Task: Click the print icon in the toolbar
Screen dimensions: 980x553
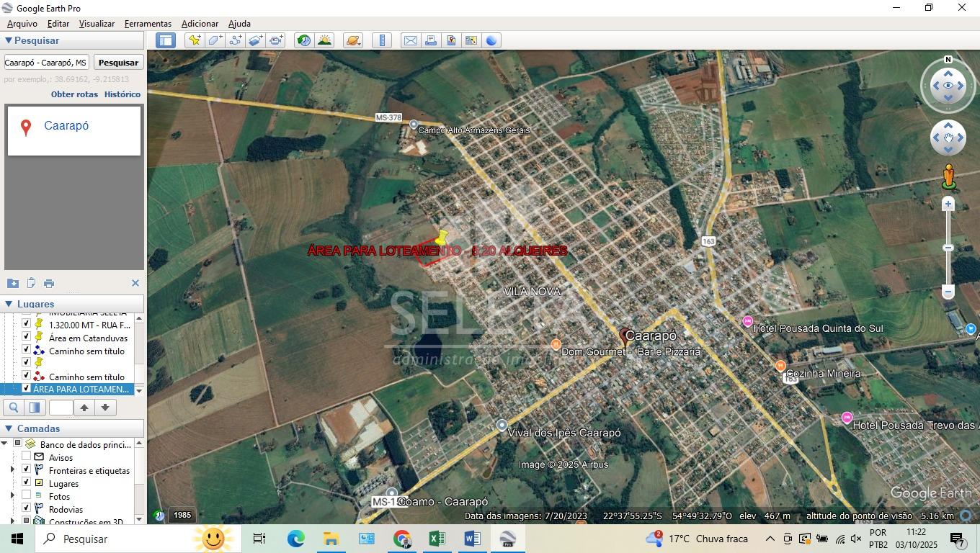Action: (431, 40)
